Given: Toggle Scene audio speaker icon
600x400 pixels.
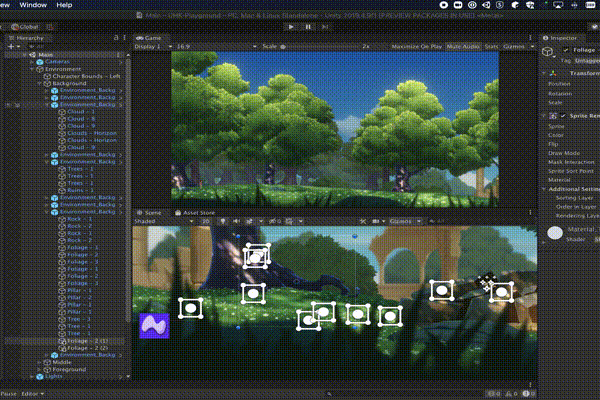Looking at the screenshot, I should tap(236, 221).
